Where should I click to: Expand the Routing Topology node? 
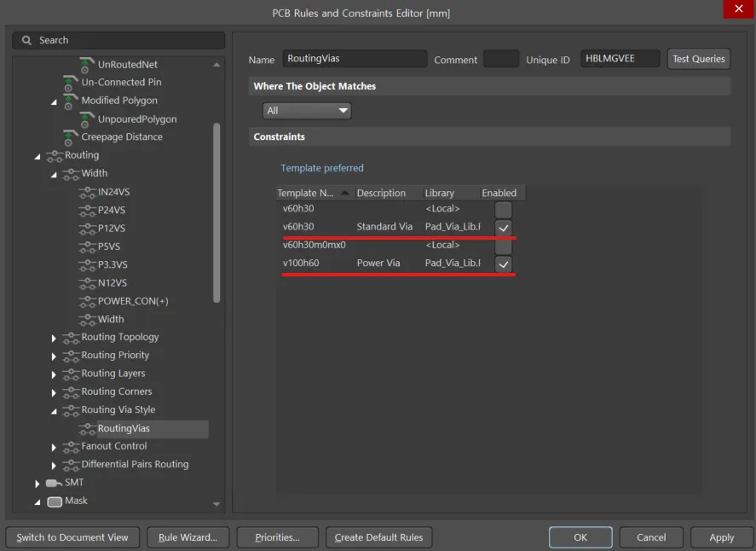pyautogui.click(x=54, y=339)
